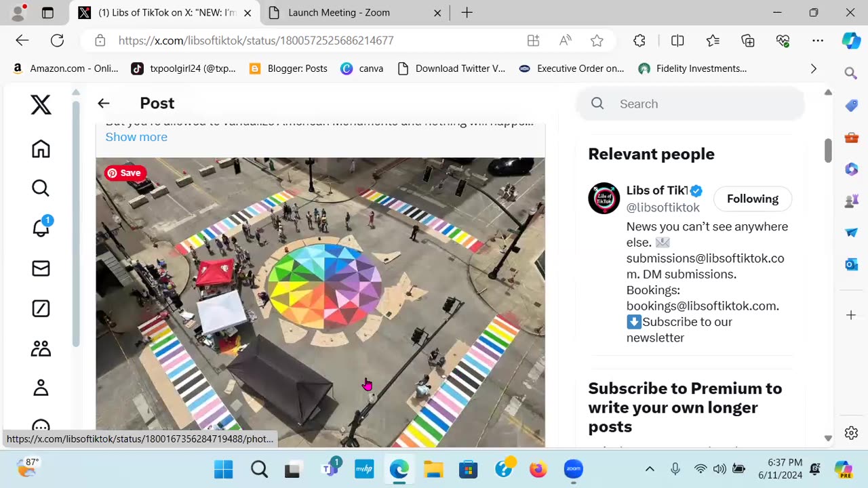Open the Tab actions menu icon
The image size is (868, 488).
point(47,13)
